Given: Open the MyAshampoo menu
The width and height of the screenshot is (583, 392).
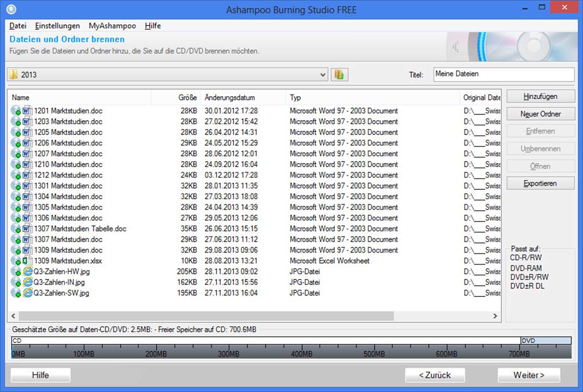Looking at the screenshot, I should tap(112, 26).
